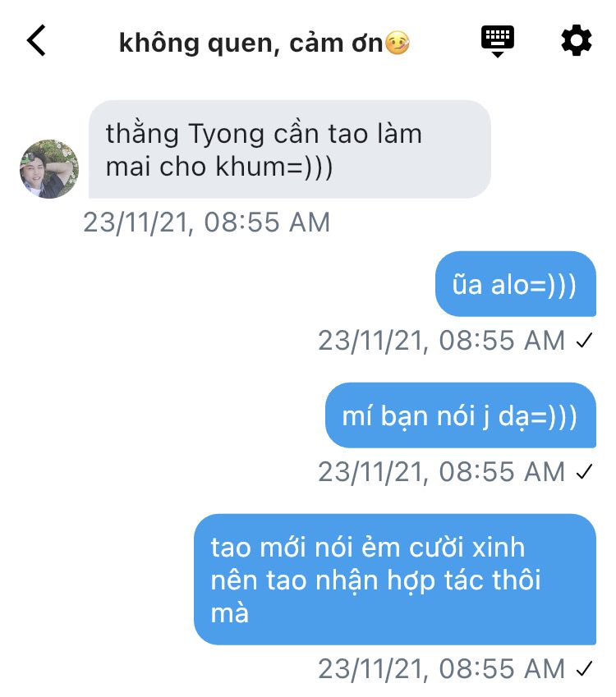Viewport: 616px width, 697px height.
Task: Tap the chat title 'không quen, cảm ơn'
Action: pos(251,44)
